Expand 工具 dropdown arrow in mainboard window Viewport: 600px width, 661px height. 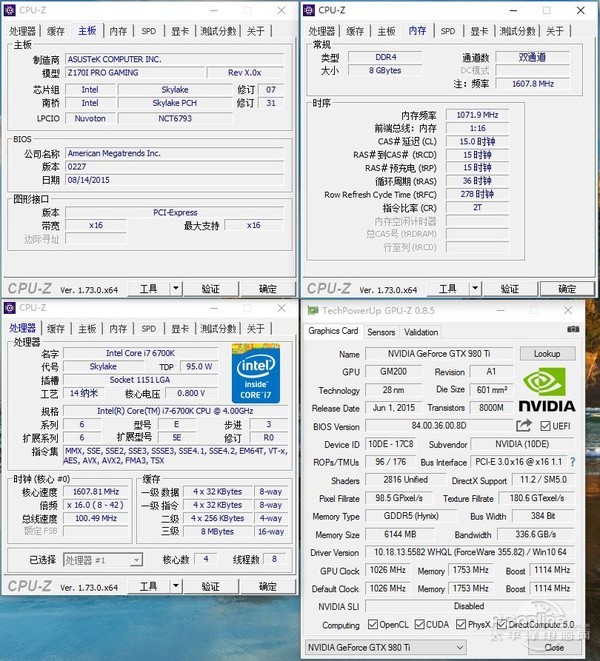coord(176,289)
